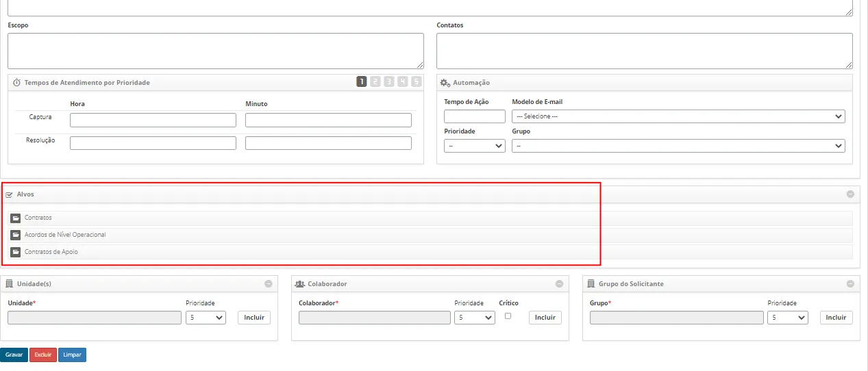Select priority tab 1 in Tempos de Atendimento

(x=361, y=81)
